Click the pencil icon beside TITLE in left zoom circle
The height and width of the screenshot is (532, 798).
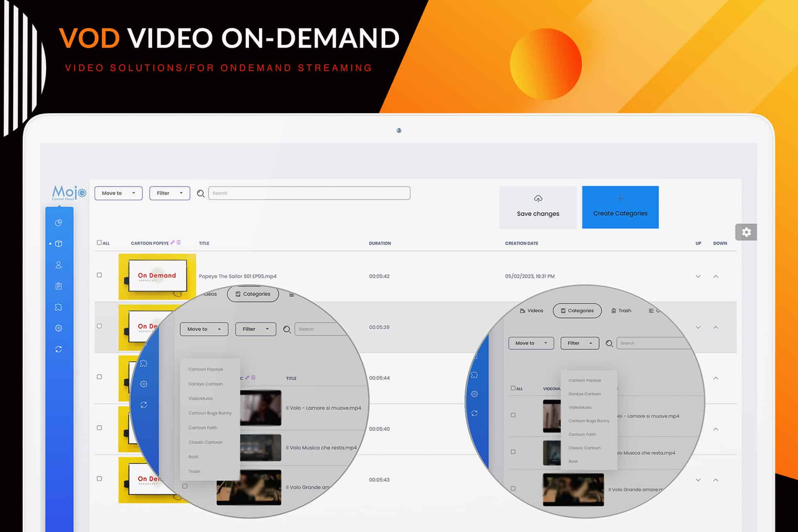pos(247,378)
